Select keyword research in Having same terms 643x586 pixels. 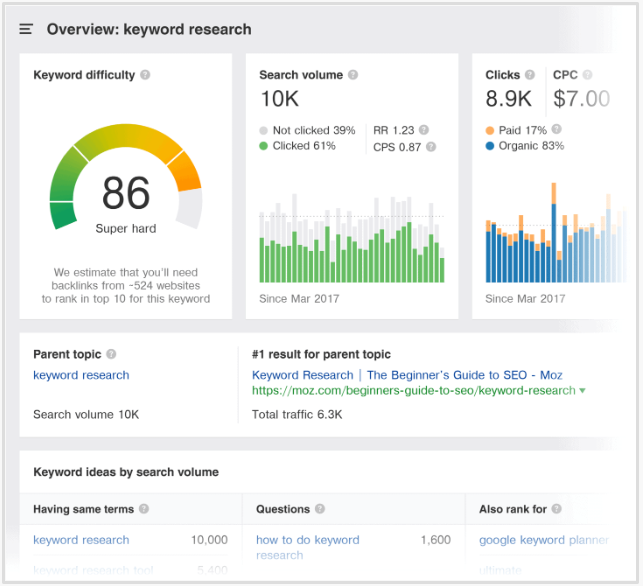(81, 540)
